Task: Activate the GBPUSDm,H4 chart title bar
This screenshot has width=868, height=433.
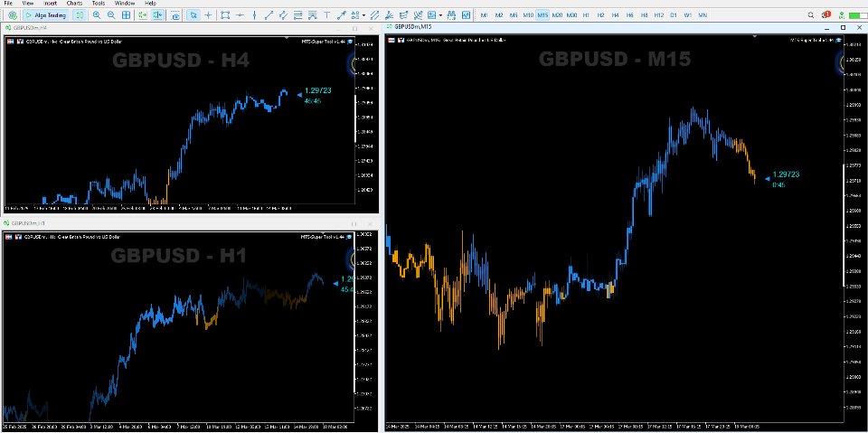Action: click(189, 28)
